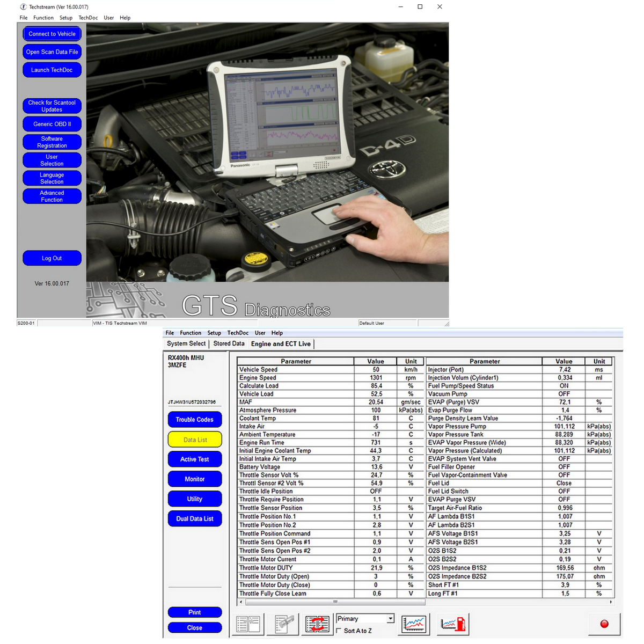Open the line graph view icon
The width and height of the screenshot is (644, 644).
(414, 624)
